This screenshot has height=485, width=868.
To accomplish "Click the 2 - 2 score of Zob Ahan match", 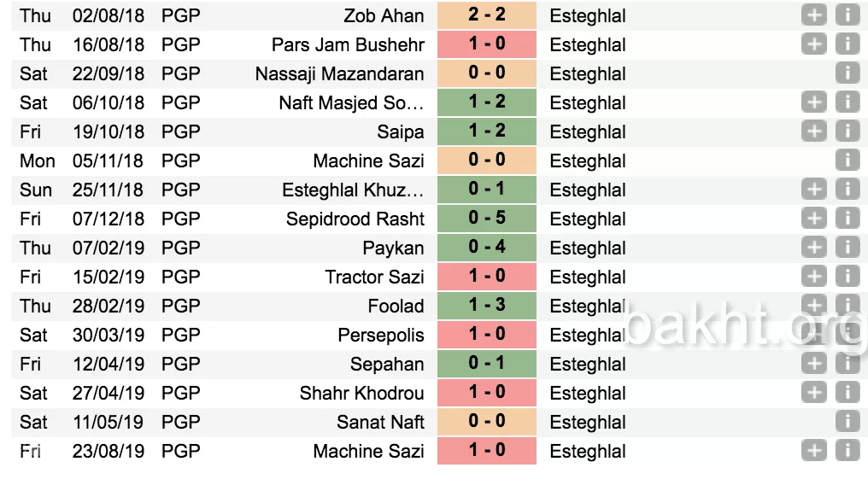I will [487, 15].
